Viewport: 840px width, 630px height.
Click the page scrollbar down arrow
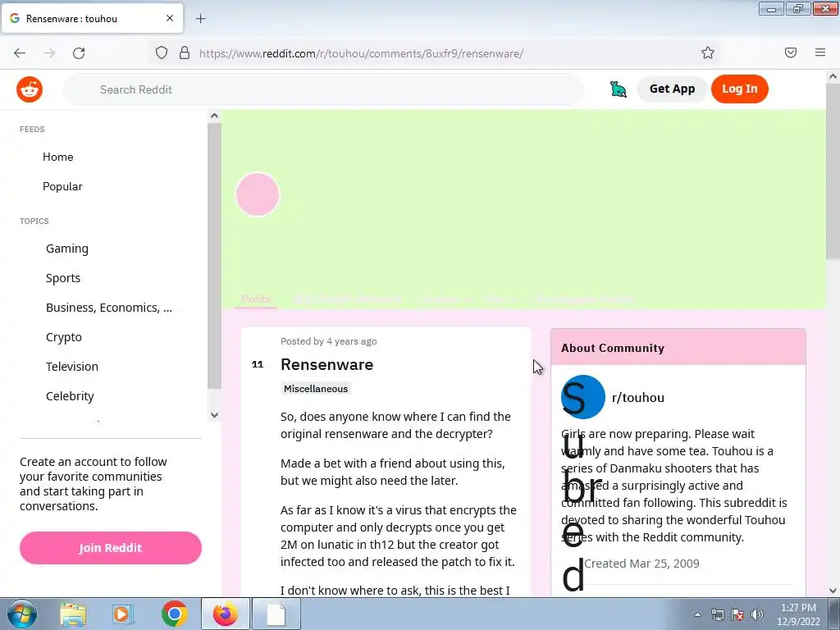click(833, 591)
